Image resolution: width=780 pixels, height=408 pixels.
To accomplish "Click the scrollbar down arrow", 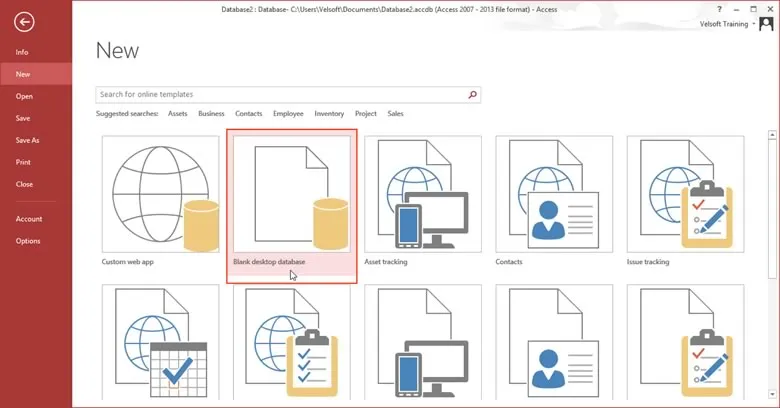I will (x=772, y=395).
